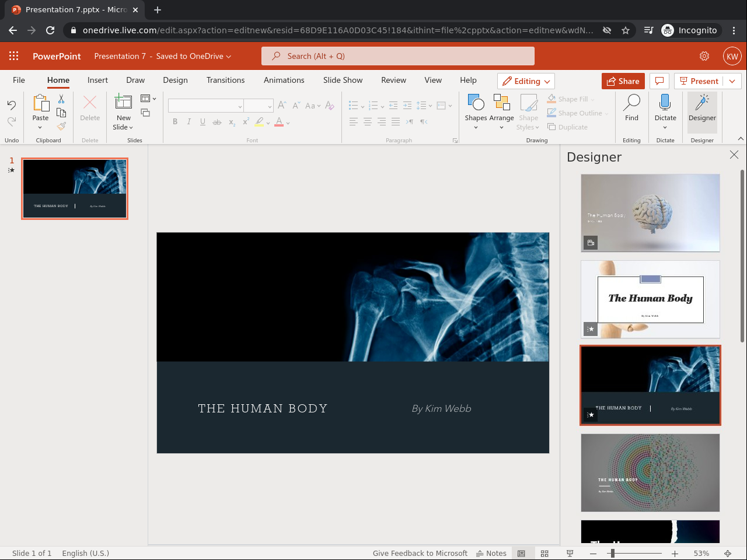This screenshot has height=560, width=747.
Task: Click the Share button
Action: point(623,81)
